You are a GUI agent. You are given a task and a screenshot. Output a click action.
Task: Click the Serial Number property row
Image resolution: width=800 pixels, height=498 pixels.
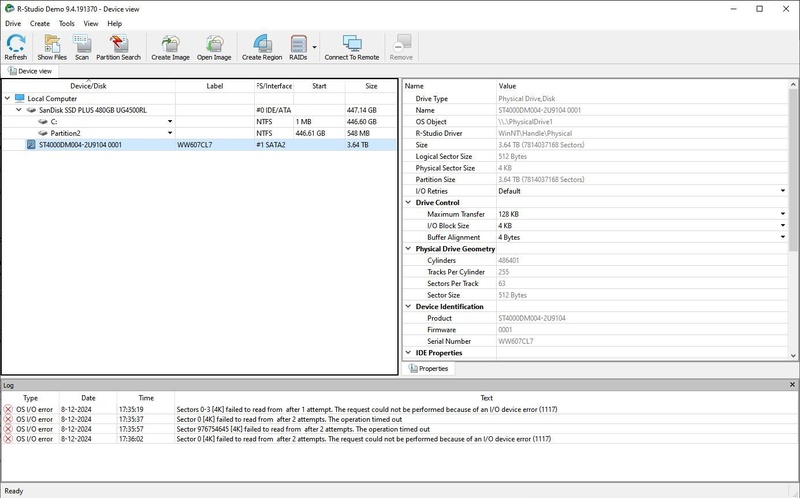[x=595, y=341]
